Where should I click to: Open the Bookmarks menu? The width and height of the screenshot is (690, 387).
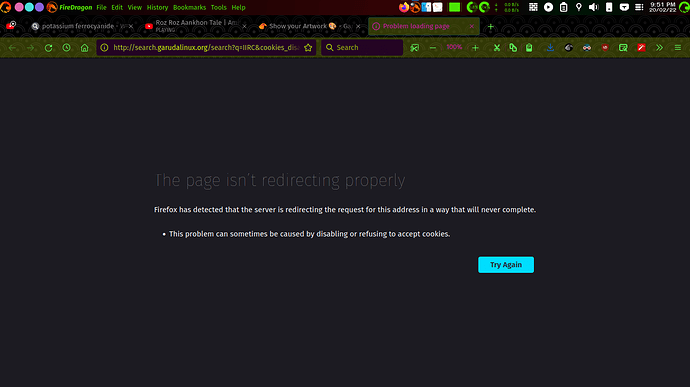click(x=190, y=7)
